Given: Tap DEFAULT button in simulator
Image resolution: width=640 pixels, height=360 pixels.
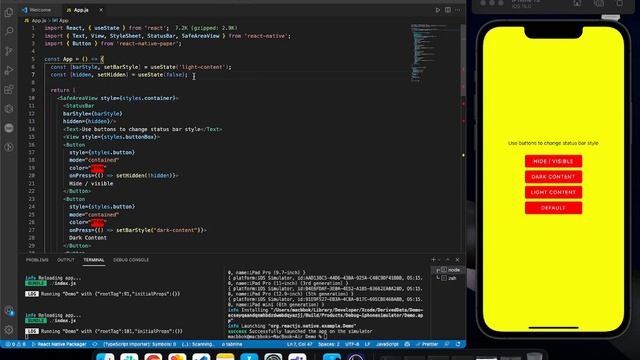Looking at the screenshot, I should (x=553, y=208).
